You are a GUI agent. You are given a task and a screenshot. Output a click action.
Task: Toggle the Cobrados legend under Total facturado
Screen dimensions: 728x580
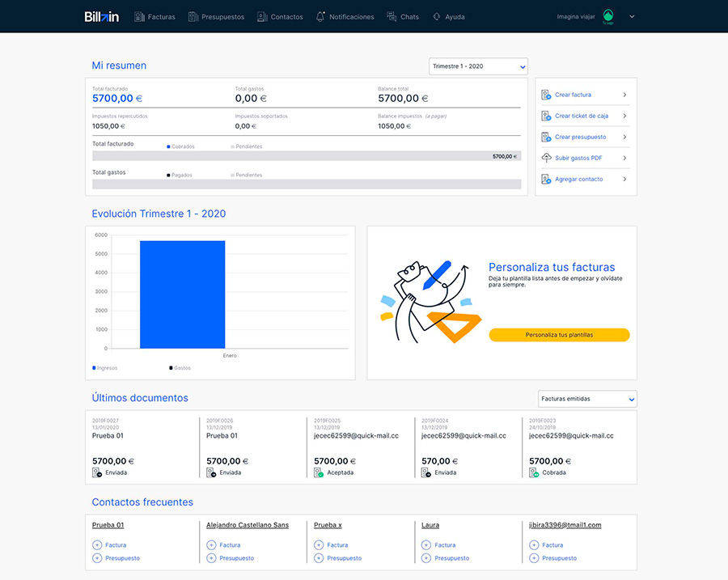[x=183, y=146]
